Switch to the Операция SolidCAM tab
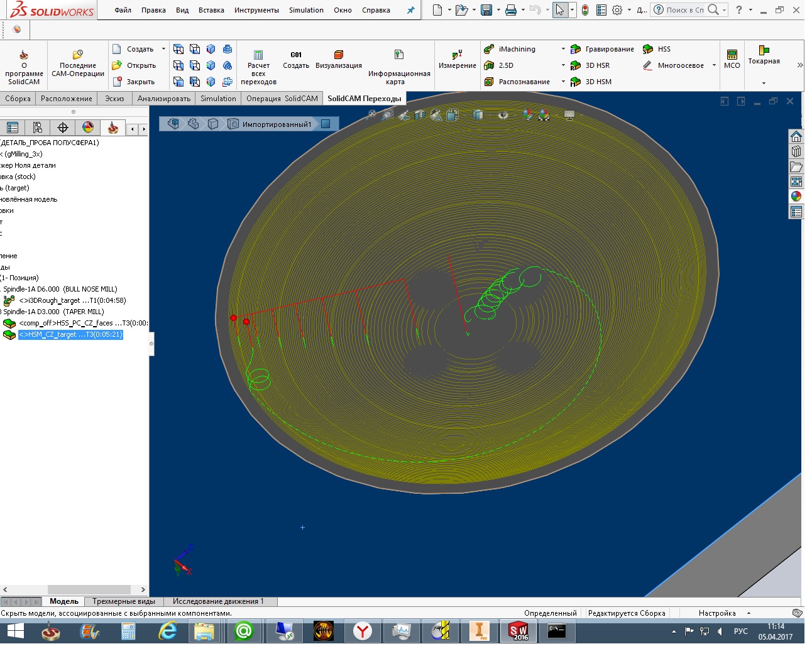Screen dimensions: 812x666 pos(282,99)
